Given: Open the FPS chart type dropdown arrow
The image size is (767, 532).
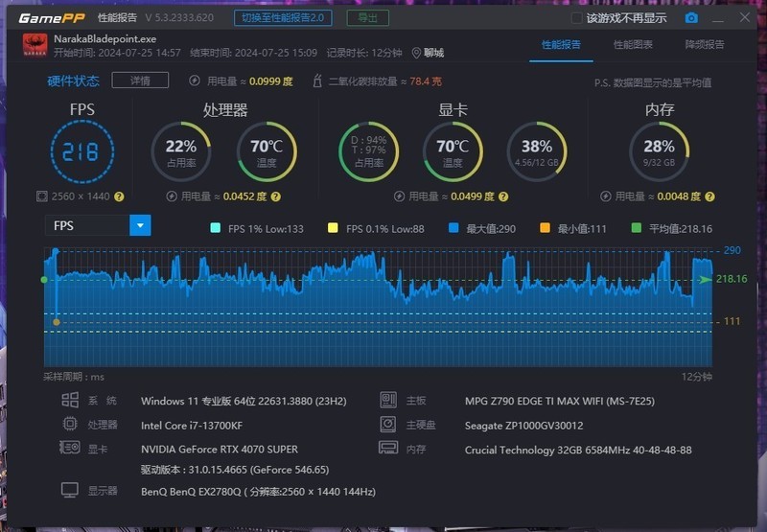Looking at the screenshot, I should coord(140,225).
